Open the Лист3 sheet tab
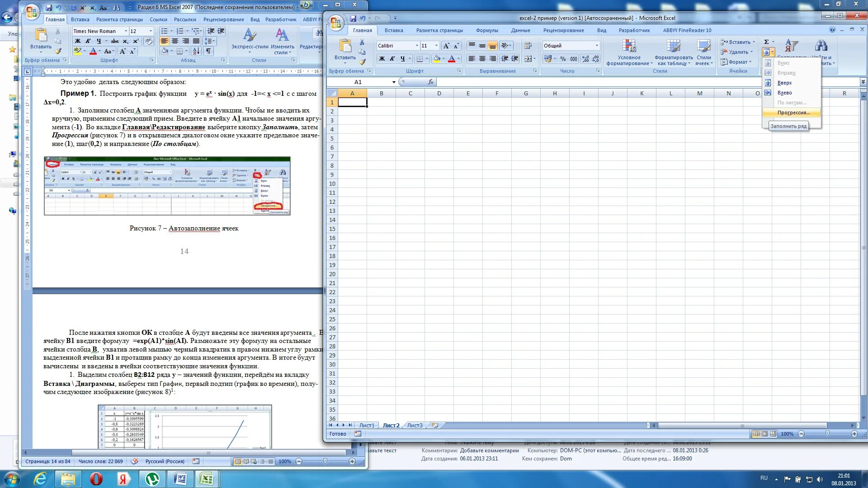 click(415, 425)
